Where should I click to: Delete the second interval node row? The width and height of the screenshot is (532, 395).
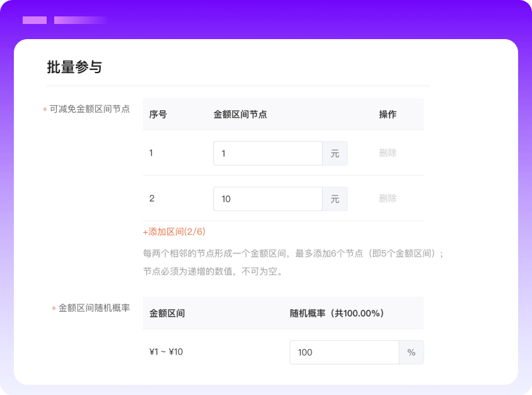(x=388, y=199)
